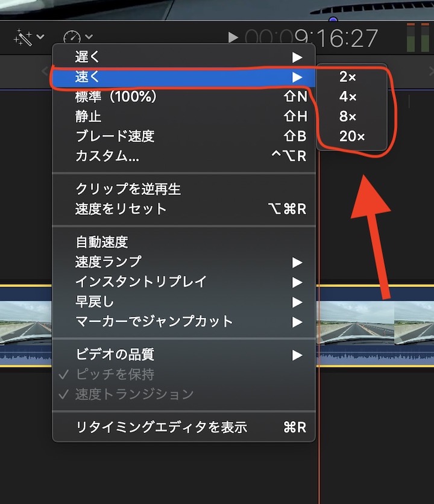Viewport: 434px width, 504px height.
Task: Choose 4× fast speed
Action: click(x=351, y=96)
